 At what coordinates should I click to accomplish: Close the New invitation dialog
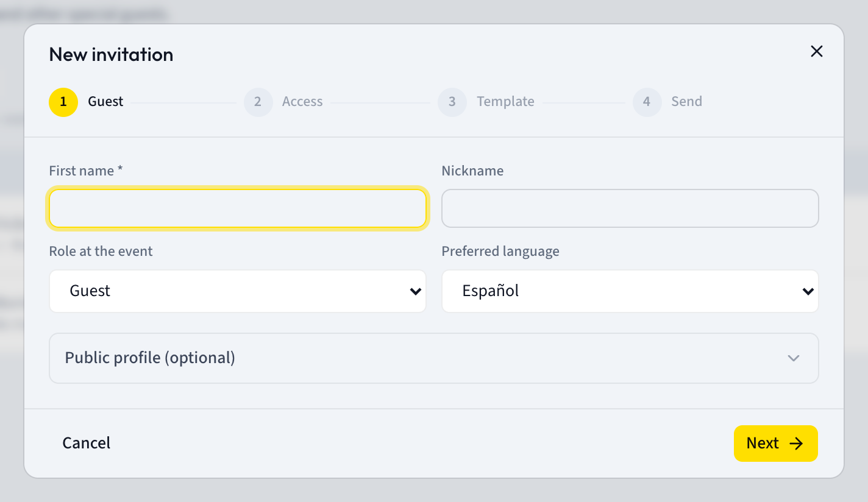(816, 52)
